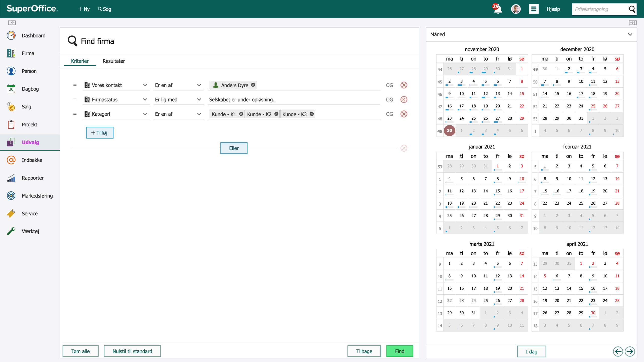Collapse the right calendar side panel
This screenshot has height=362, width=644.
click(x=633, y=23)
